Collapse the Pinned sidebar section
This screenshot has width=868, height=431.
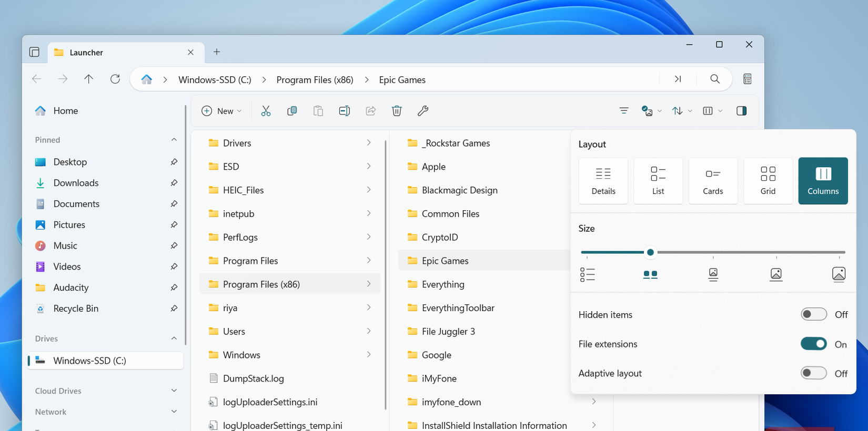point(174,140)
